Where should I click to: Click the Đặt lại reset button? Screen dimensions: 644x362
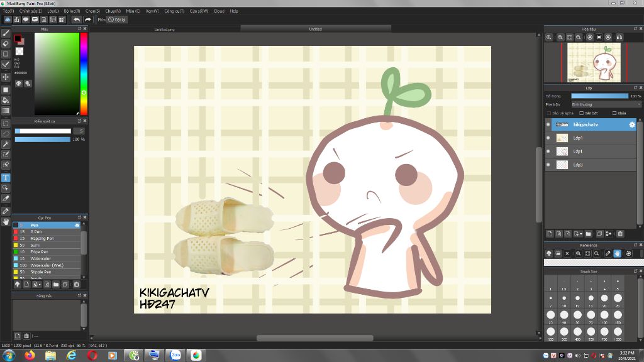pos(117,19)
